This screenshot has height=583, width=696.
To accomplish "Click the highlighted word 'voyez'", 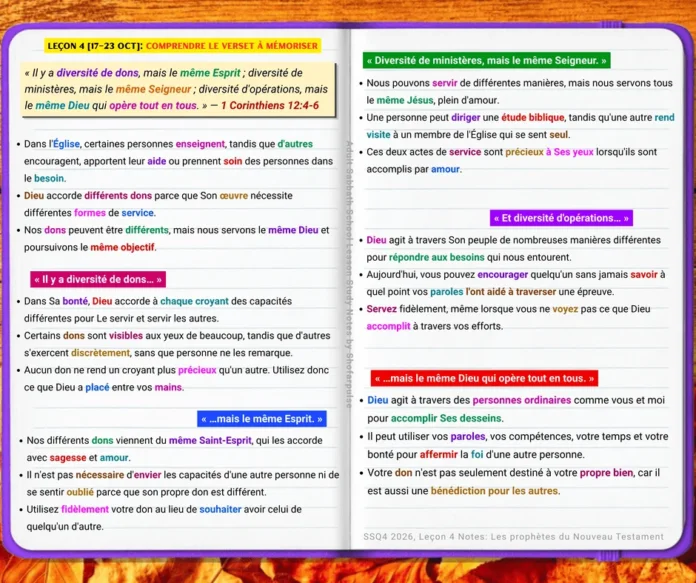I will click(x=565, y=309).
